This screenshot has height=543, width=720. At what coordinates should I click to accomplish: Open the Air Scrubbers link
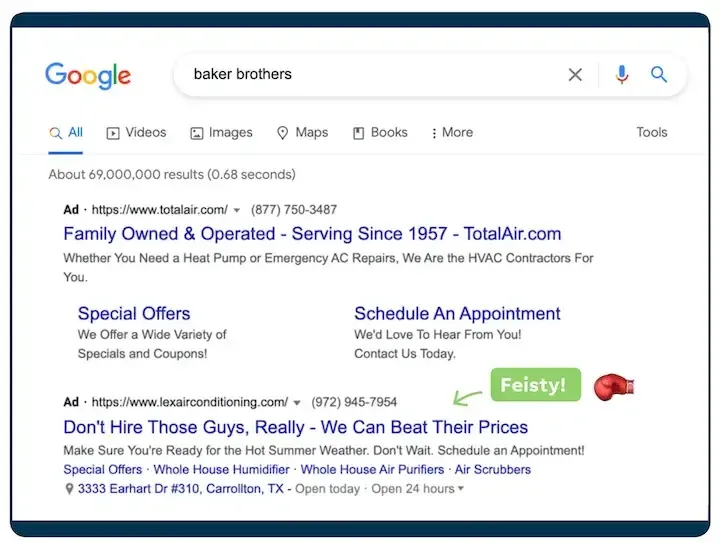[493, 470]
